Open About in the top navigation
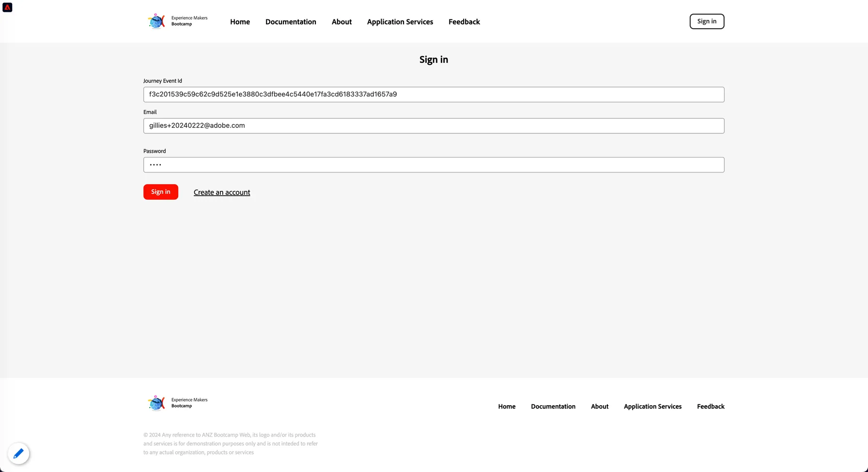This screenshot has height=472, width=868. coord(341,22)
